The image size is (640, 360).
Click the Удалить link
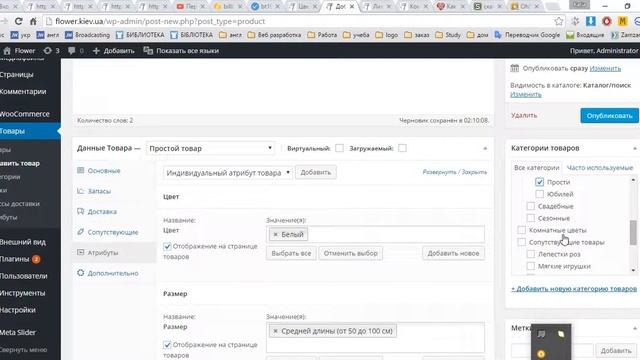pos(524,116)
